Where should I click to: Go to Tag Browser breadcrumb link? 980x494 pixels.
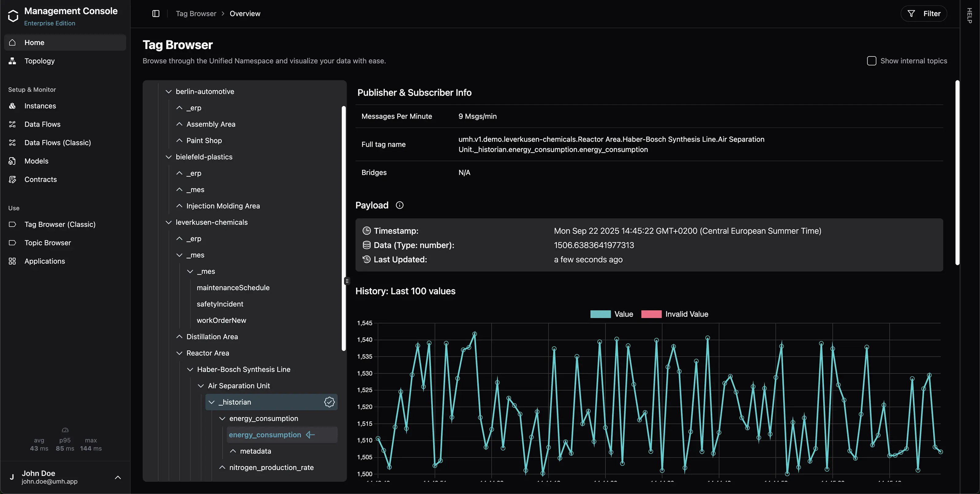pyautogui.click(x=196, y=14)
